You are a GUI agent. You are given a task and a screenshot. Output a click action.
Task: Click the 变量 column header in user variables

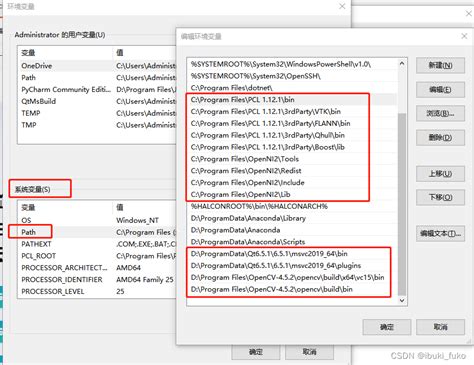[x=65, y=53]
